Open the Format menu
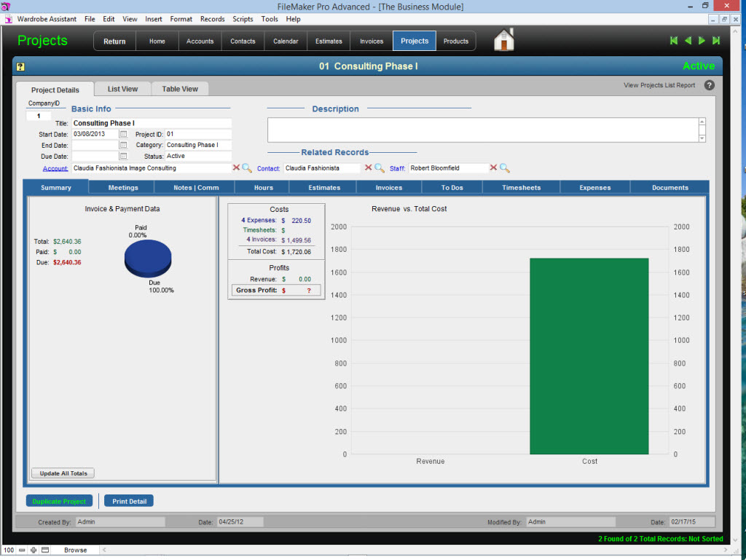The width and height of the screenshot is (746, 560). (181, 19)
